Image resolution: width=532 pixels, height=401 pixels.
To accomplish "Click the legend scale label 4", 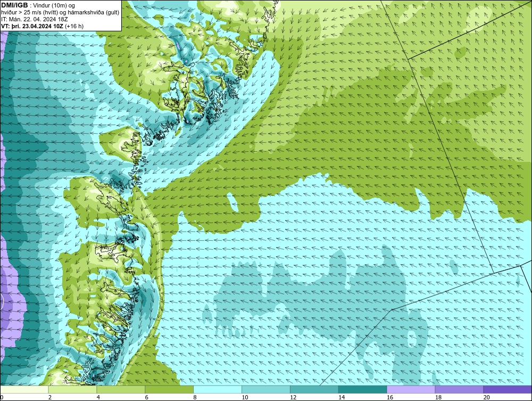I will pos(98,397).
